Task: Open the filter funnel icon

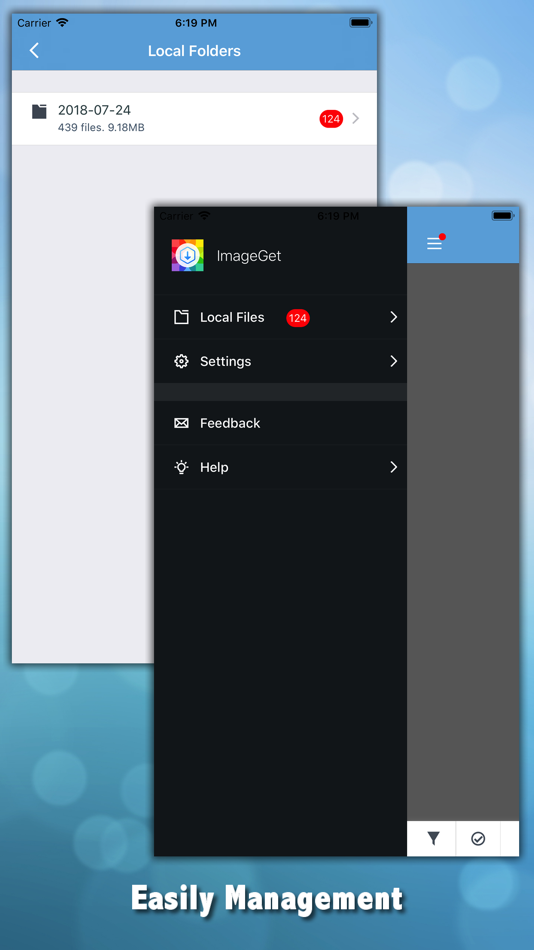Action: pyautogui.click(x=433, y=839)
